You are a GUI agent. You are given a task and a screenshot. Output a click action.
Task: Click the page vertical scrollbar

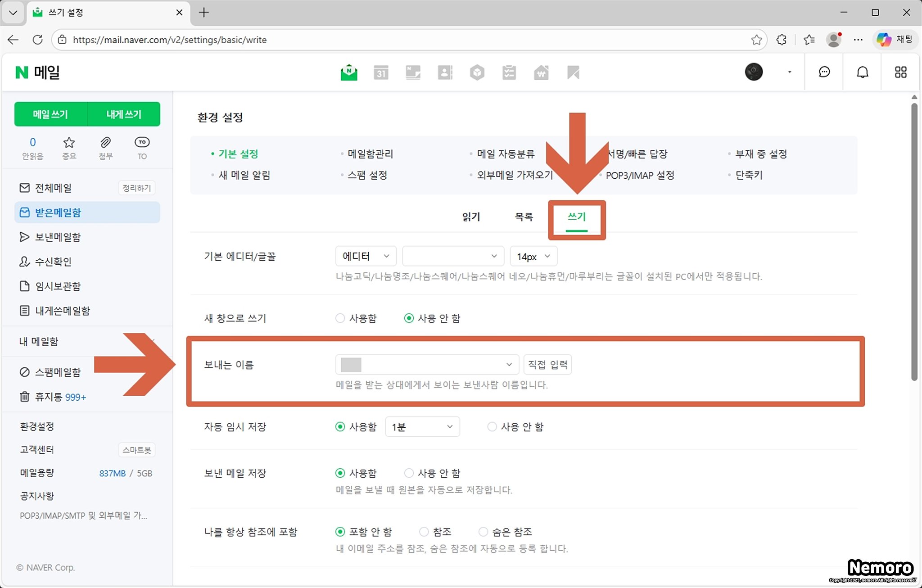(914, 243)
